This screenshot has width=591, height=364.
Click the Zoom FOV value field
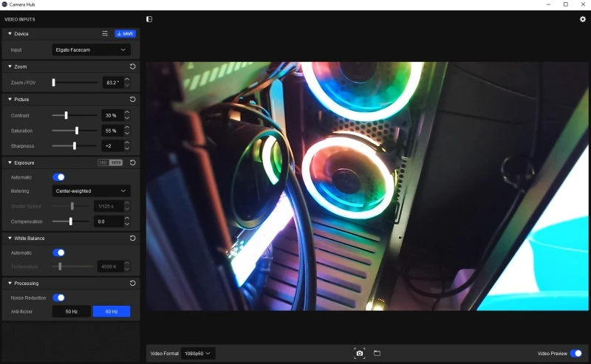(x=113, y=83)
